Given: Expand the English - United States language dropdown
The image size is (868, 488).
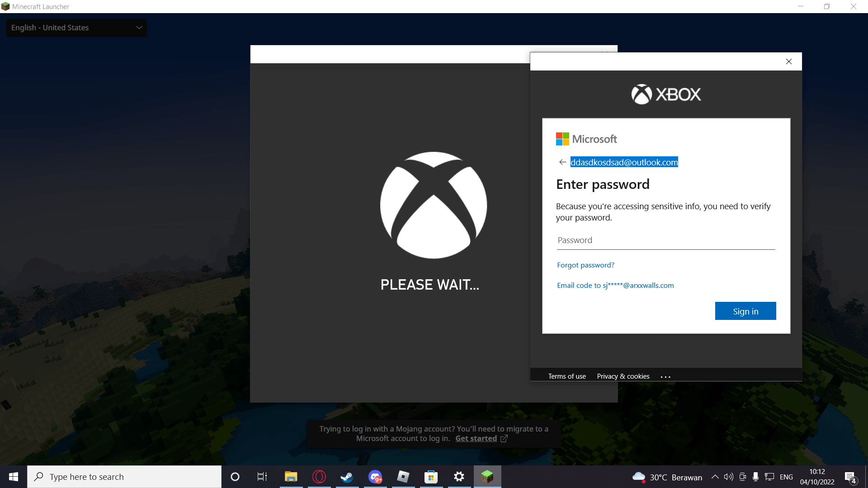Looking at the screenshot, I should coord(76,28).
